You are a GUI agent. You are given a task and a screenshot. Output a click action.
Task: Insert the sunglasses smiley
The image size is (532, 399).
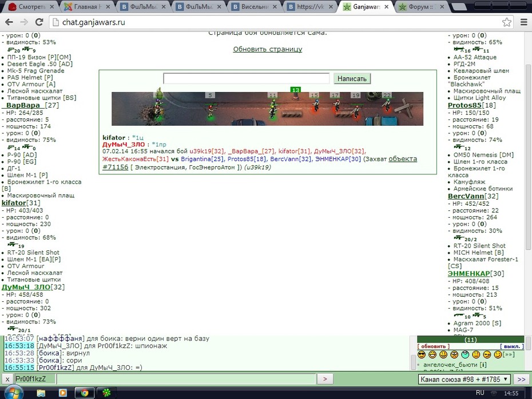(x=422, y=354)
